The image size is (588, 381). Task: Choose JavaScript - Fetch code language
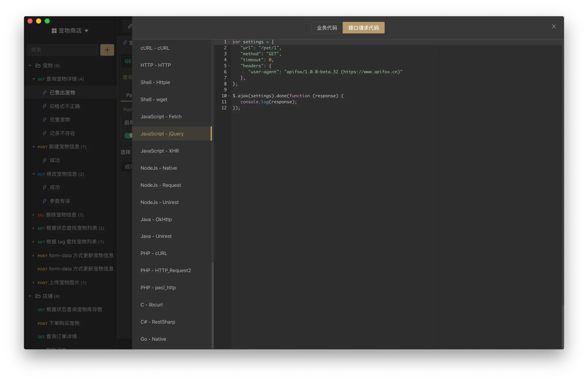(x=161, y=117)
